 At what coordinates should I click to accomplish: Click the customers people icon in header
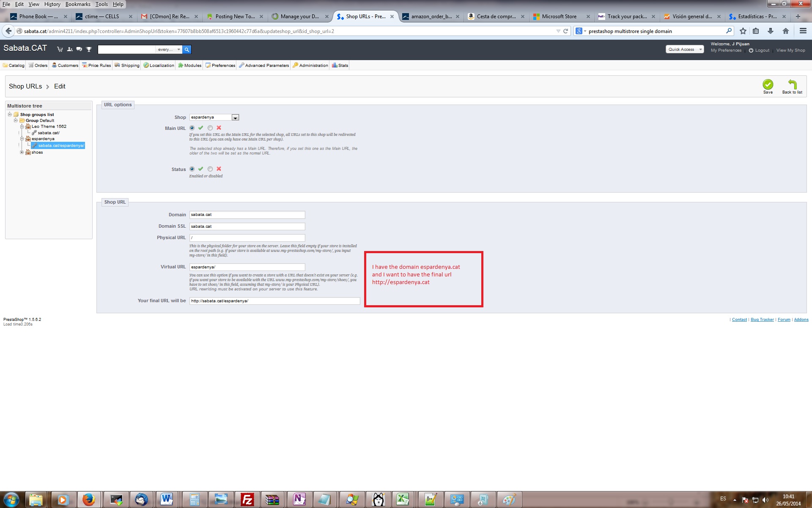pos(69,49)
